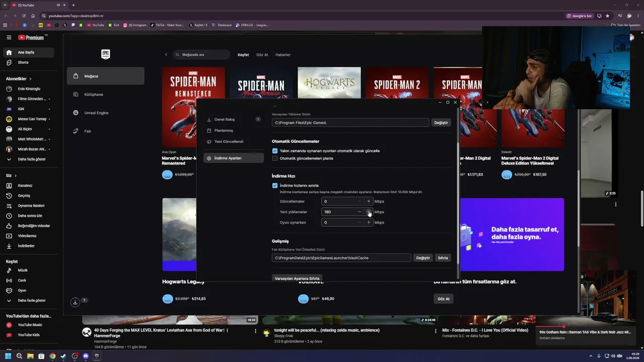Viewport: 644px width, 362px height.
Task: Go back with the Epic store back arrow
Action: pos(166,55)
